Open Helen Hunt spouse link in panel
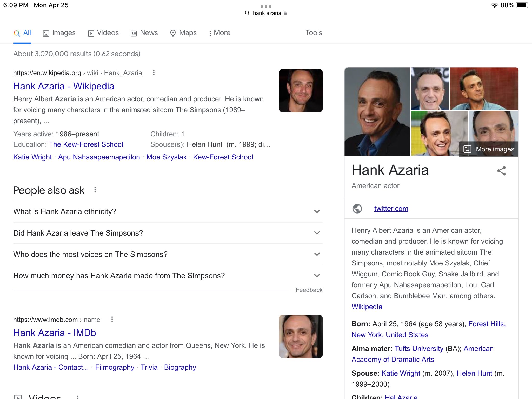The width and height of the screenshot is (532, 399). pyautogui.click(x=474, y=373)
